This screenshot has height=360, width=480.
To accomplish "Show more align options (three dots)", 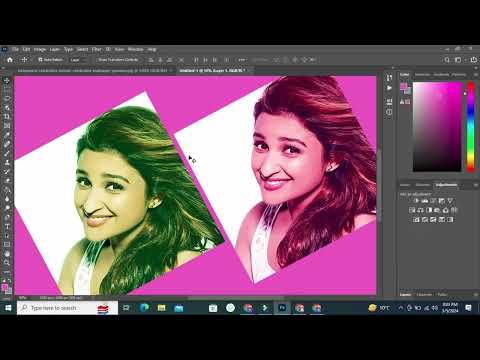I will [242, 60].
